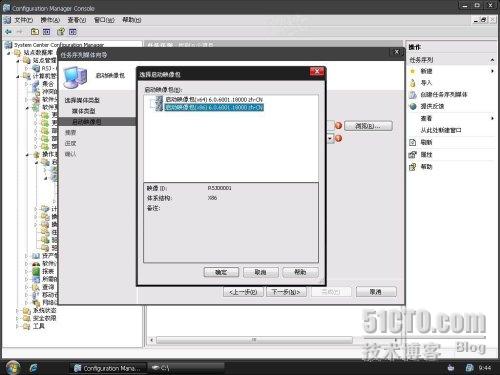
Task: Click the Configuration Manager taskbar button
Action: [x=108, y=368]
